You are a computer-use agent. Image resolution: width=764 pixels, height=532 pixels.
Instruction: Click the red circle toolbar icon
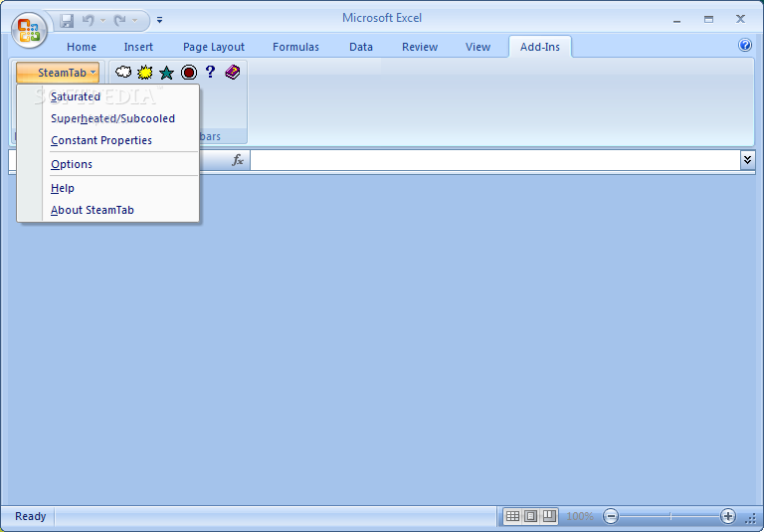189,73
